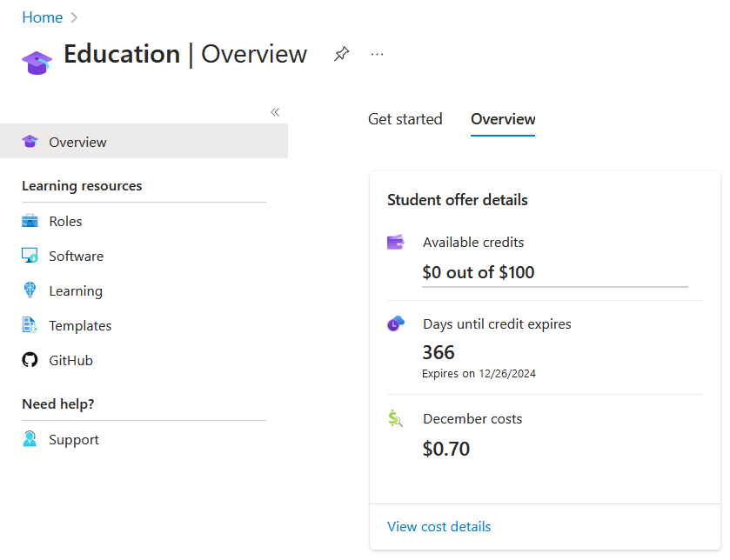Collapse the left sidebar menu
Image resolution: width=730 pixels, height=560 pixels.
tap(275, 112)
